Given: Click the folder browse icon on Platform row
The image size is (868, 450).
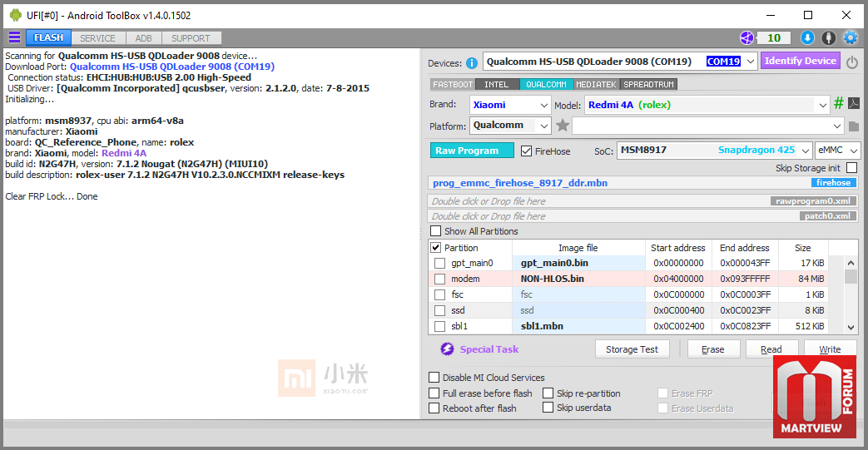Looking at the screenshot, I should pyautogui.click(x=854, y=126).
